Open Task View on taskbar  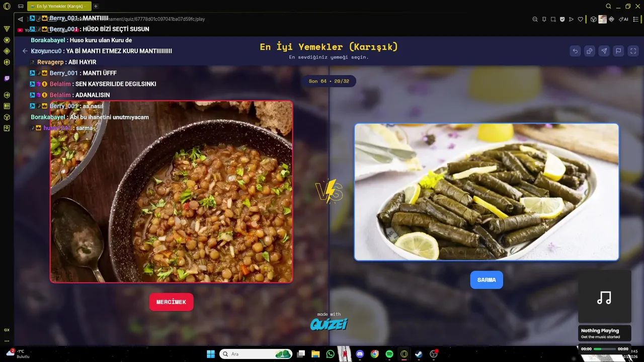[301, 354]
